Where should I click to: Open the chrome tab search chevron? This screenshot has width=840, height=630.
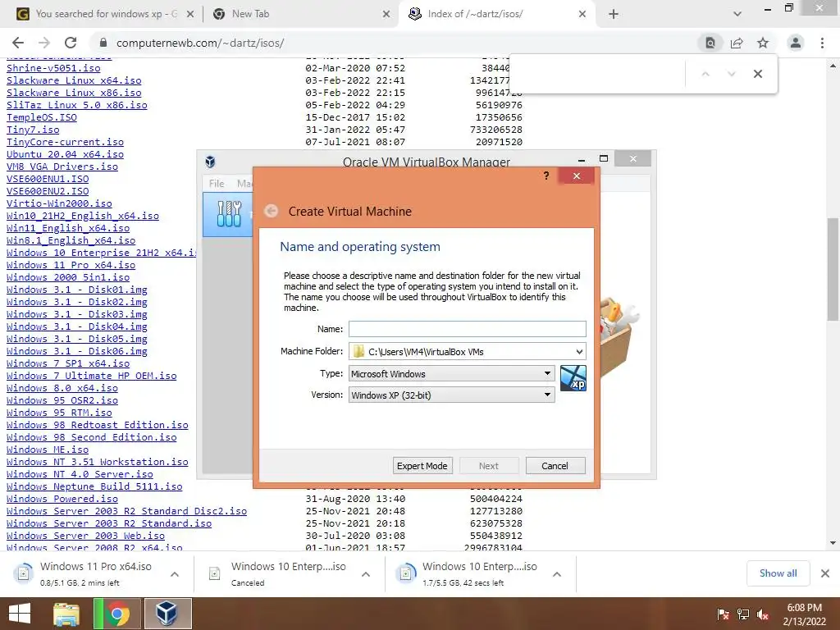pyautogui.click(x=737, y=14)
